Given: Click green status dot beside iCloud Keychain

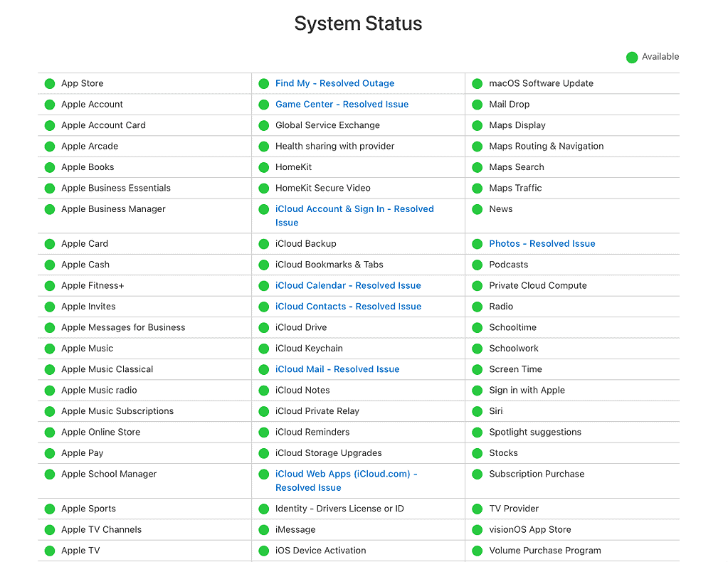Looking at the screenshot, I should point(264,349).
